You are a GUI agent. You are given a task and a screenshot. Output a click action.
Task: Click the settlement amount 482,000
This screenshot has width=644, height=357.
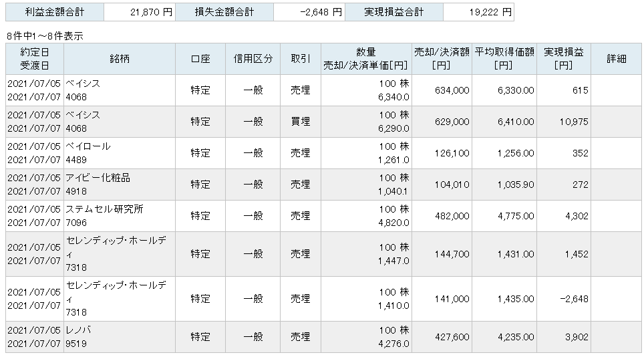(x=442, y=216)
